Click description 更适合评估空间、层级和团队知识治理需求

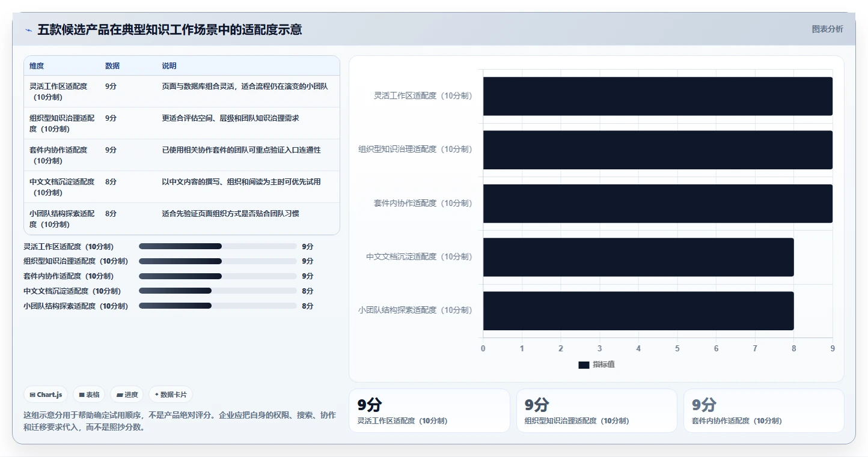(x=230, y=118)
